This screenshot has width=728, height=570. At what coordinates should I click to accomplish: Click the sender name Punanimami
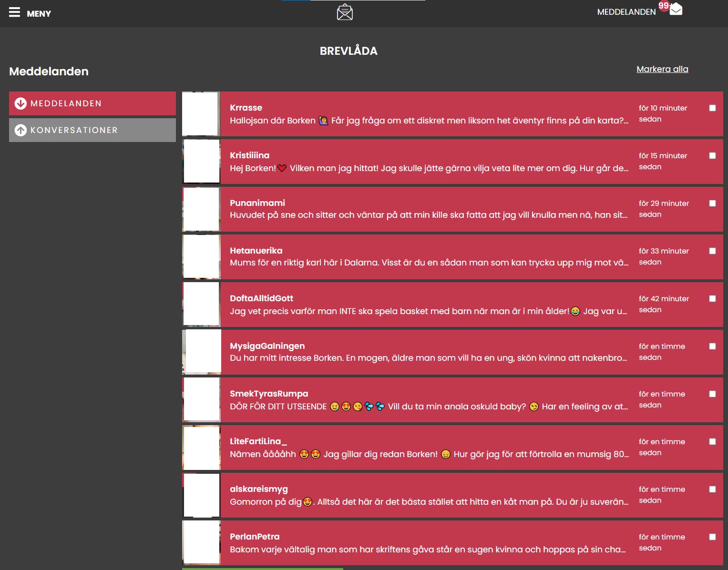pos(257,203)
